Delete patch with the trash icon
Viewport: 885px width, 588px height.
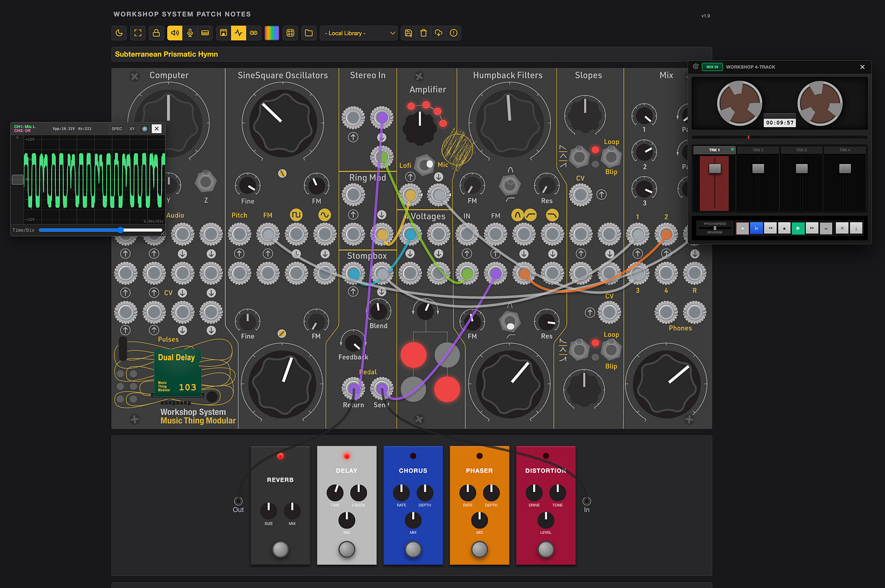424,33
